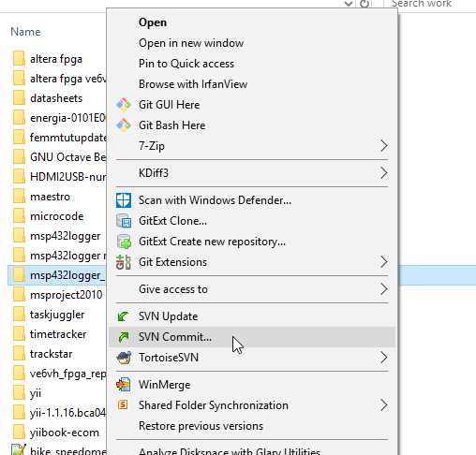Image resolution: width=476 pixels, height=455 pixels.
Task: Click the Git Bash Here icon
Action: [124, 125]
